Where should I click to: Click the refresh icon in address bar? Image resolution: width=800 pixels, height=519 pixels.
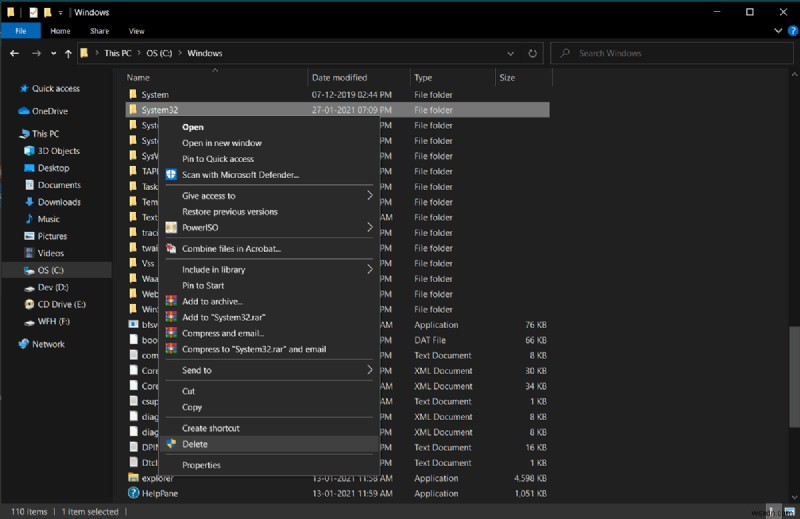(533, 53)
